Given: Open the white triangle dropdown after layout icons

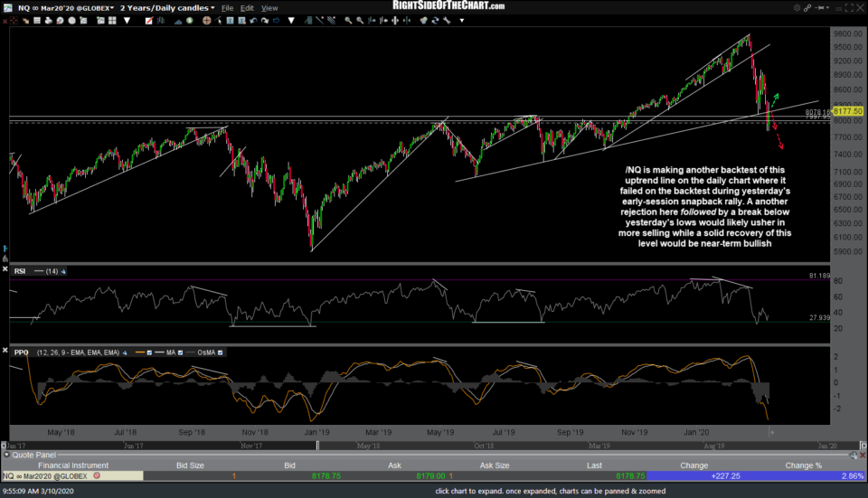Looking at the screenshot, I should point(127,21).
